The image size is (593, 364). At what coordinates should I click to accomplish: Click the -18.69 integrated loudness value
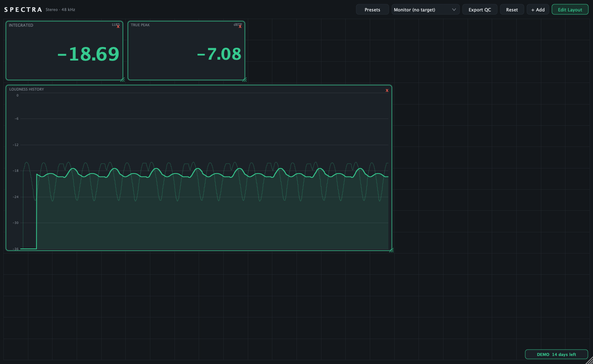click(x=88, y=54)
